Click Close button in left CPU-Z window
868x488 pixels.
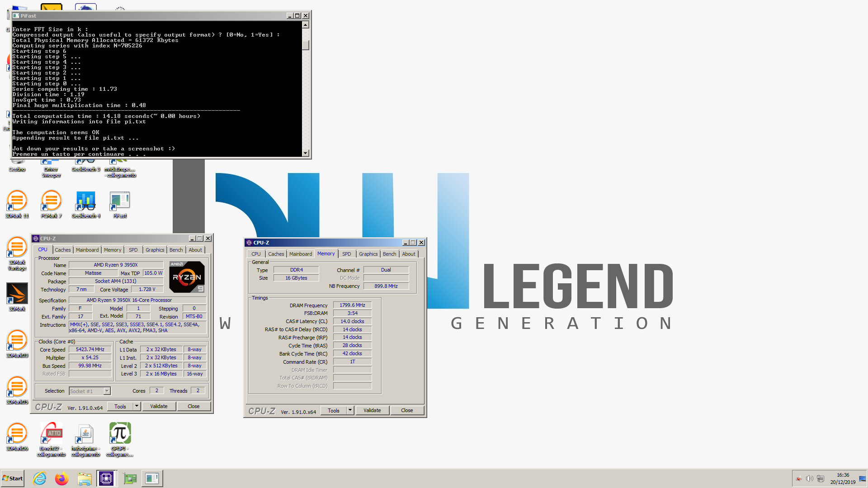[193, 406]
